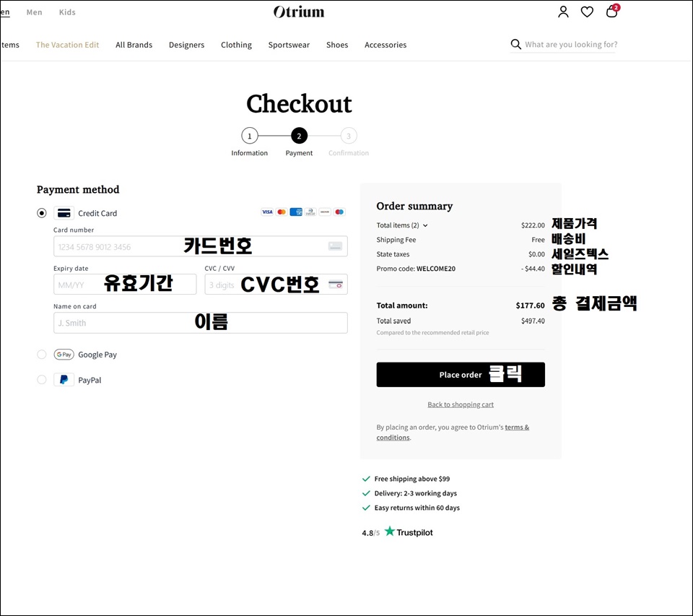Click the 4.8/5 rating text

370,533
